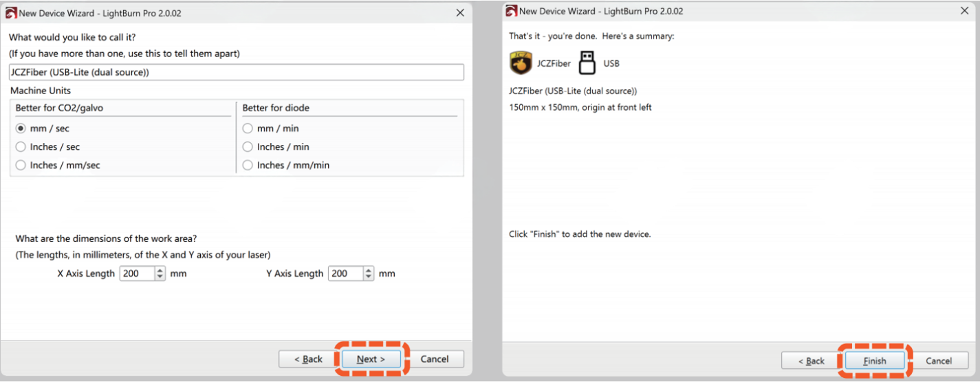Click the device name input field
This screenshot has height=382, width=980.
tap(236, 72)
